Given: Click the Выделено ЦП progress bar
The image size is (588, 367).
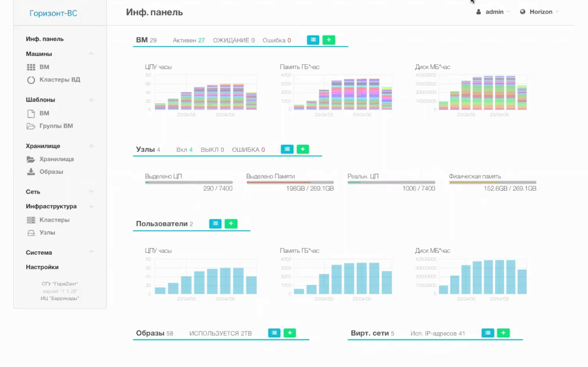Looking at the screenshot, I should 189,182.
